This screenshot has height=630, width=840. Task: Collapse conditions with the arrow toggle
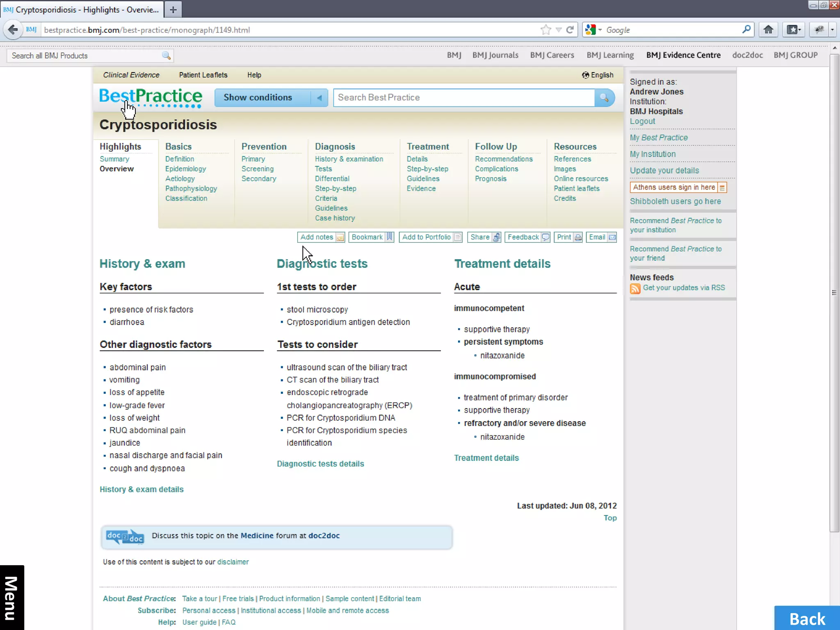tap(320, 98)
